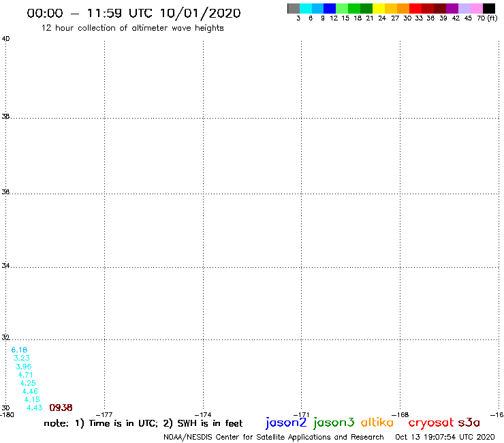
Task: Click the altika satellite legend label
Action: [377, 423]
